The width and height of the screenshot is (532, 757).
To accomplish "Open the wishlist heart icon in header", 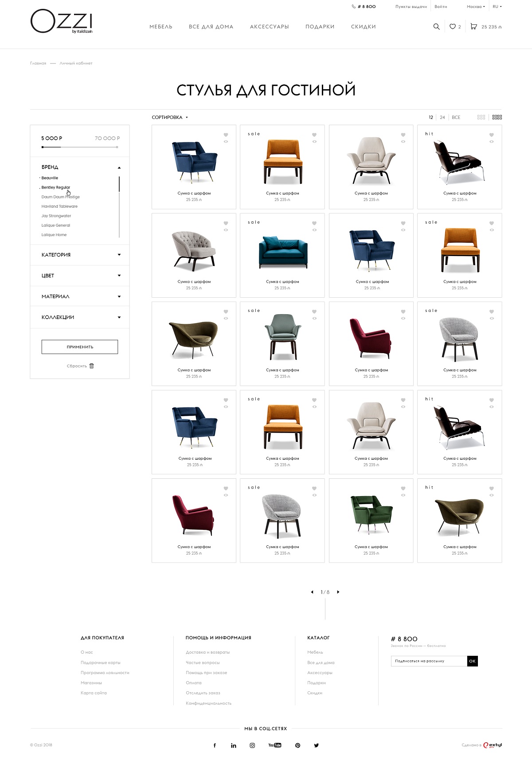I will [x=452, y=27].
